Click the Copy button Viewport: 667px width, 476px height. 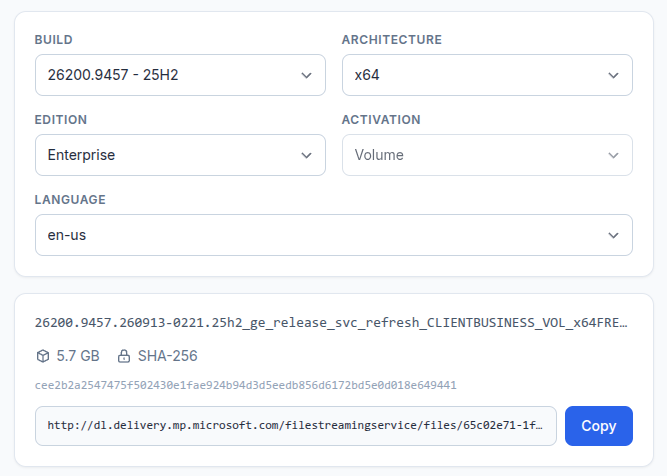point(599,426)
